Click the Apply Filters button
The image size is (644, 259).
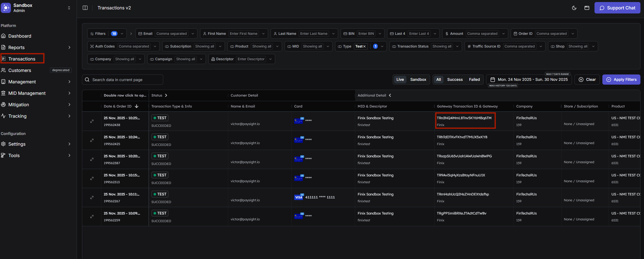tap(621, 79)
